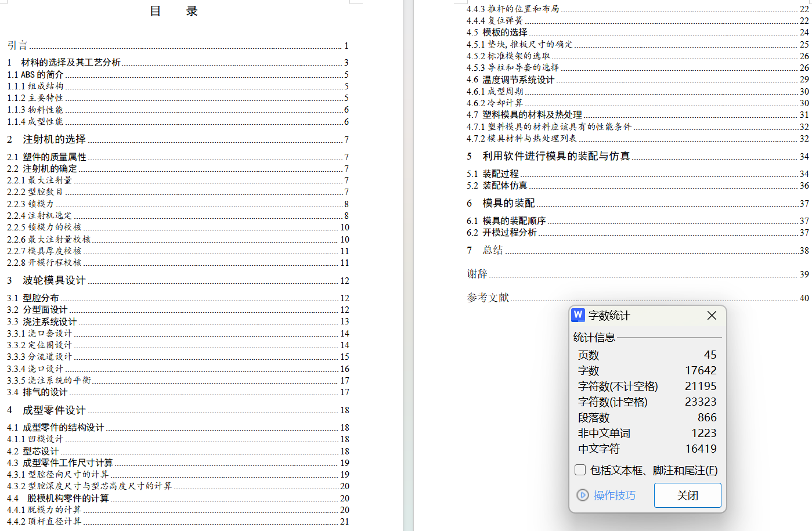Click entry 3.3.1 浇口套设计
The height and width of the screenshot is (531, 812).
[x=178, y=333]
